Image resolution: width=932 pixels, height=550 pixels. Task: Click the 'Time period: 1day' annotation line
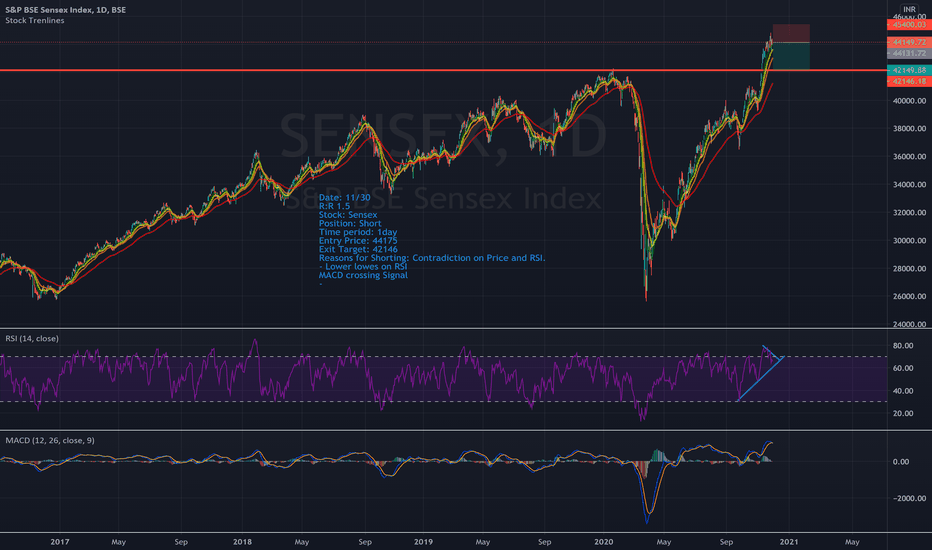(358, 232)
